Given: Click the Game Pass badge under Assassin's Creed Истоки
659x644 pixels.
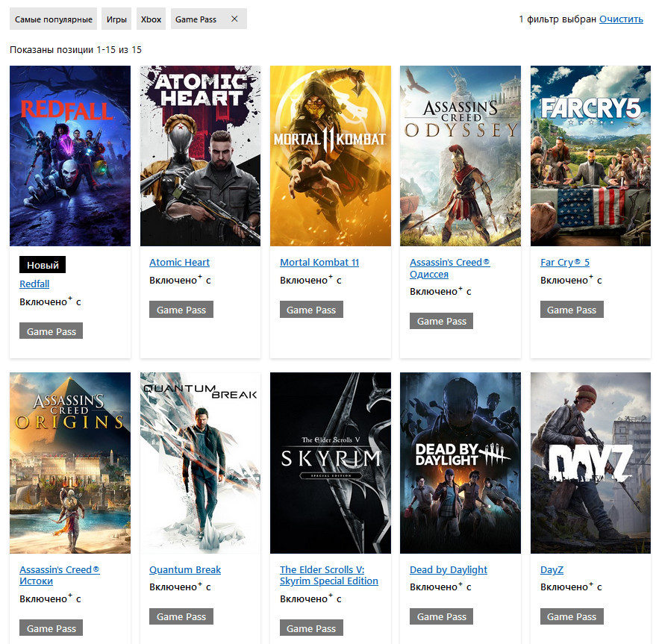Looking at the screenshot, I should pos(51,628).
